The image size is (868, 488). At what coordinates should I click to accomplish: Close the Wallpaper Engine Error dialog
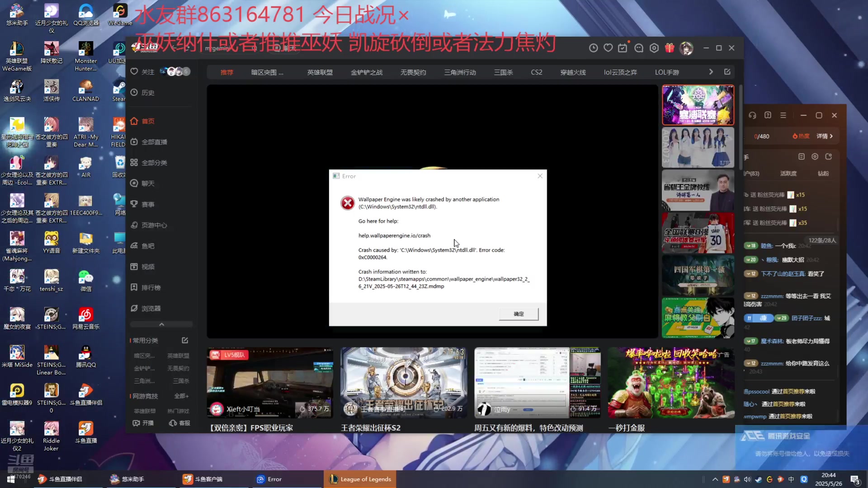pos(540,176)
